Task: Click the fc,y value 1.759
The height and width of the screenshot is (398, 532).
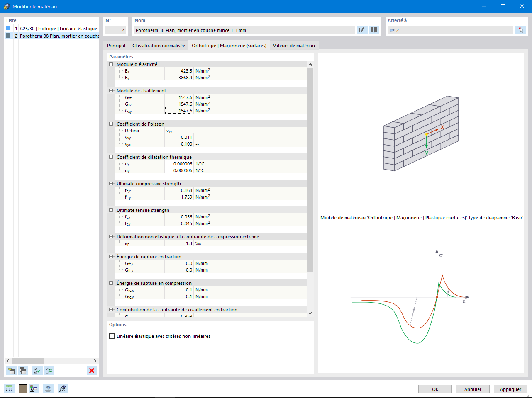Action: 179,197
